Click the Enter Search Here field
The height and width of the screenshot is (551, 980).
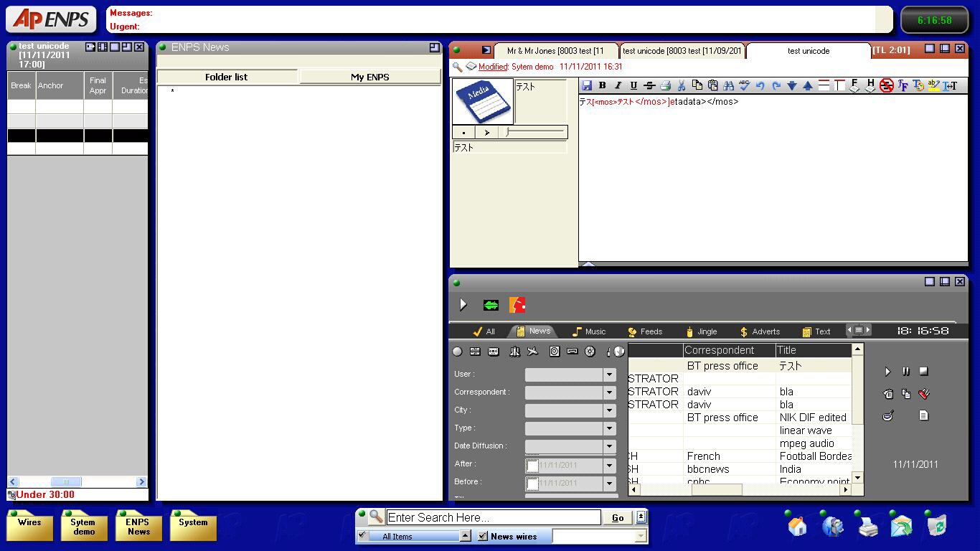(x=494, y=517)
